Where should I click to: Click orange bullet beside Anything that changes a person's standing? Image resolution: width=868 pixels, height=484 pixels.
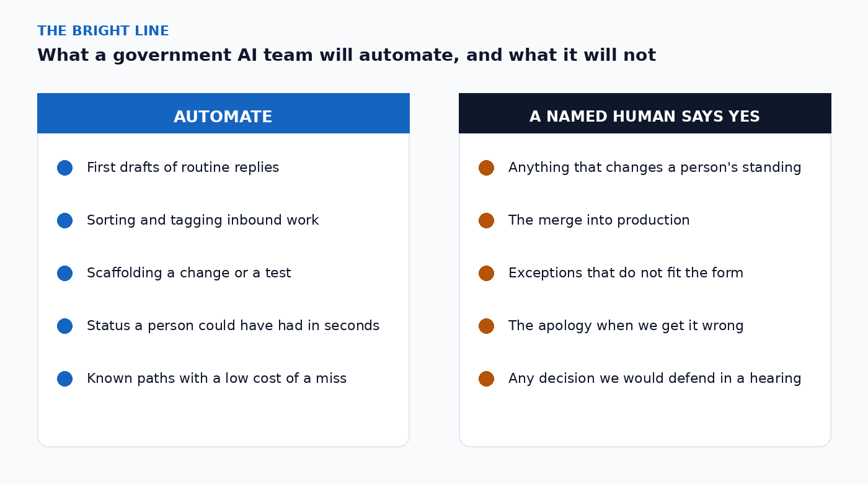(486, 168)
